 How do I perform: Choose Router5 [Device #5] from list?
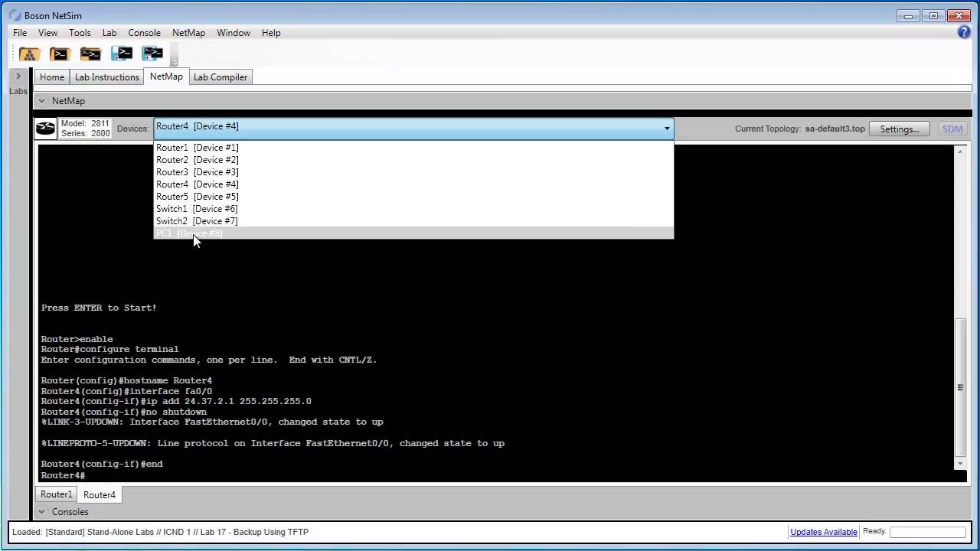tap(413, 197)
